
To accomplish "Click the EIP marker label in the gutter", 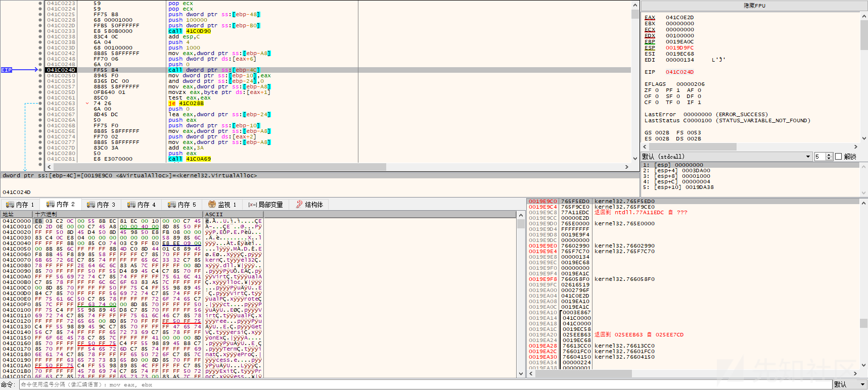I will pyautogui.click(x=6, y=70).
